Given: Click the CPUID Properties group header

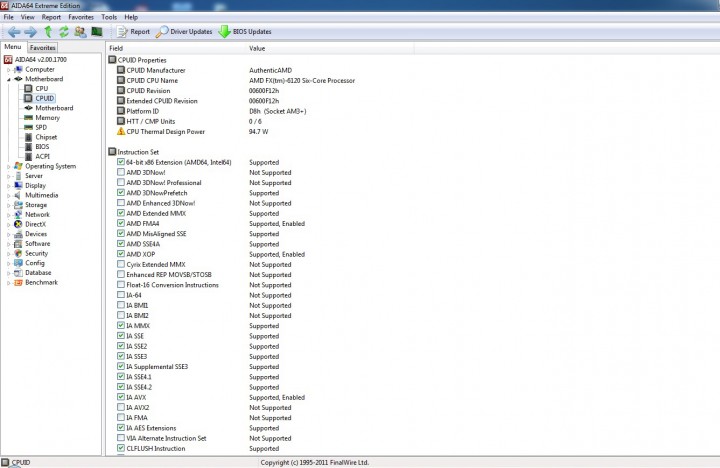Looking at the screenshot, I should [137, 60].
